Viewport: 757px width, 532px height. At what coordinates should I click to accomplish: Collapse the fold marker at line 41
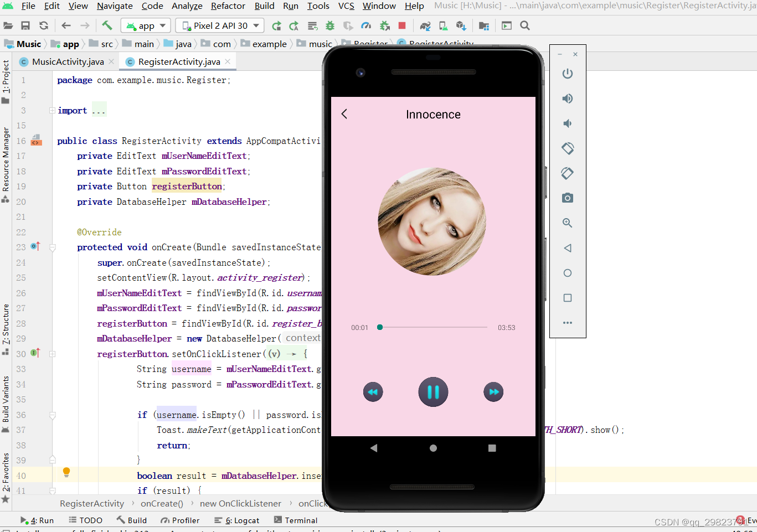(53, 490)
